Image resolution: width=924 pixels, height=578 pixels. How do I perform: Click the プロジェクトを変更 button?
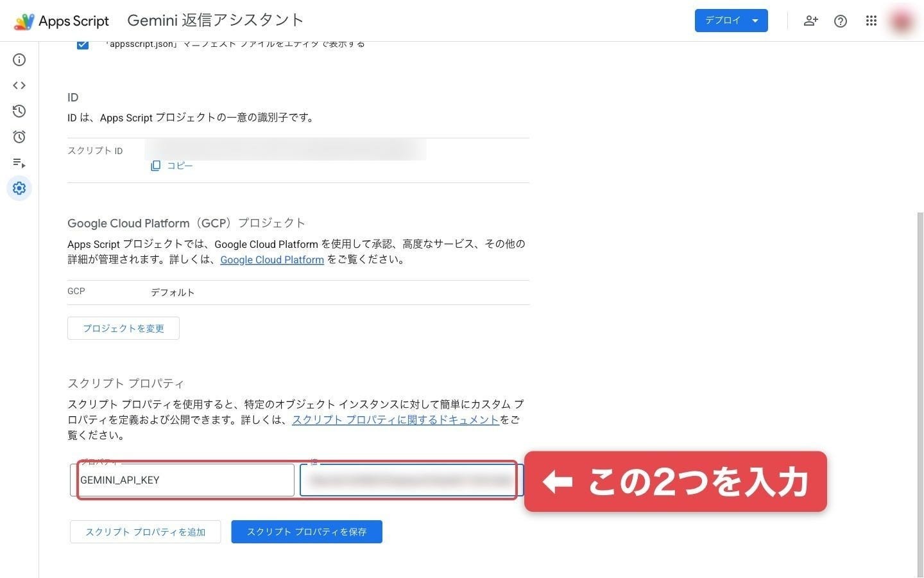tap(123, 328)
